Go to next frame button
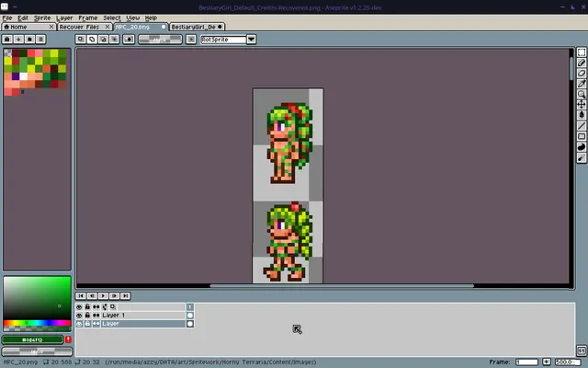Viewport: 588px width, 368px height. click(114, 296)
